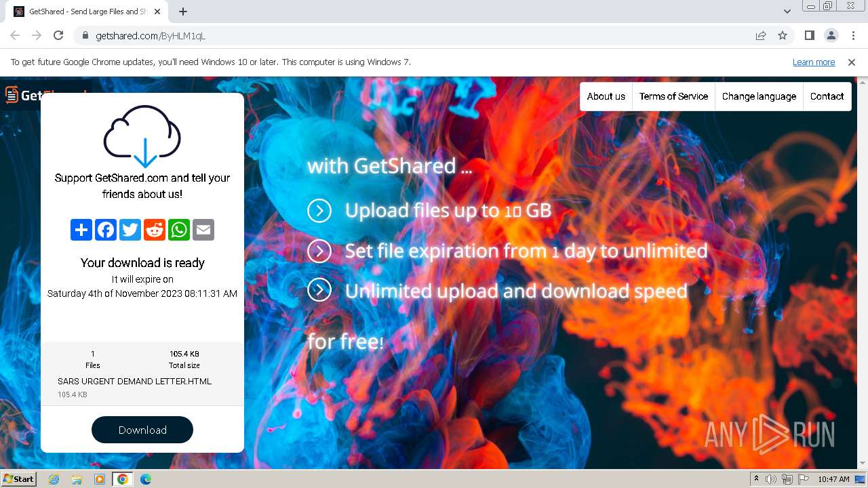This screenshot has height=488, width=868.
Task: Open the Terms of Service menu item
Action: (x=673, y=96)
